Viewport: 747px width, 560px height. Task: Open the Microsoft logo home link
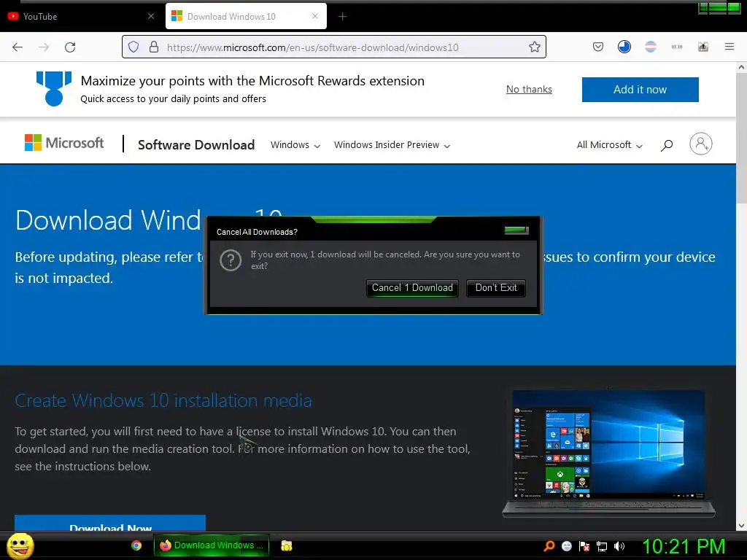pyautogui.click(x=64, y=143)
